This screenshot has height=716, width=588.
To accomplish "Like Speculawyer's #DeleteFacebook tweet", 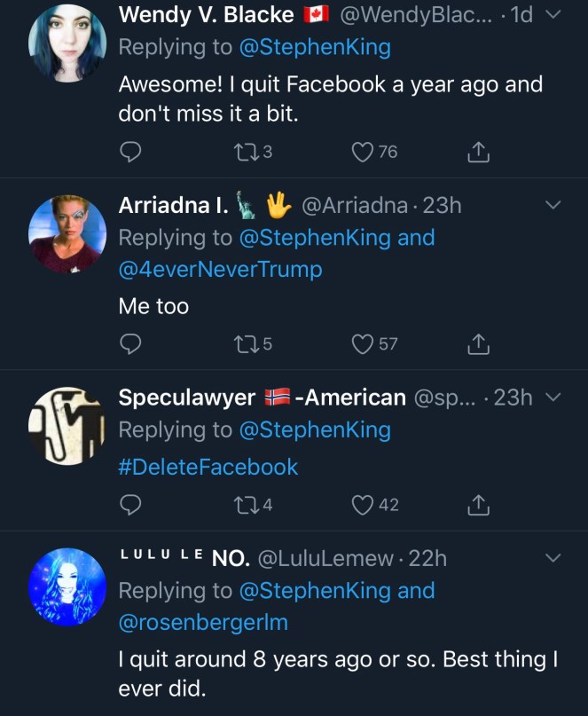I will [363, 505].
